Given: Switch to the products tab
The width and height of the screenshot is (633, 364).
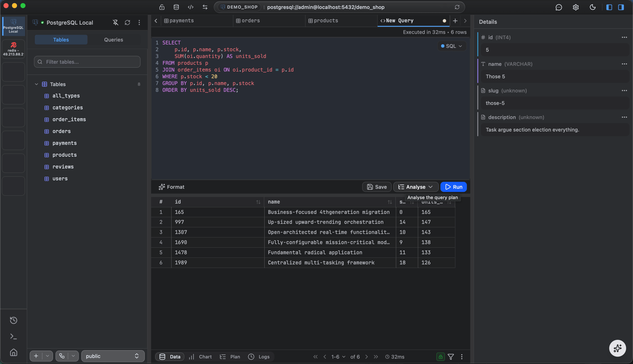Looking at the screenshot, I should [341, 21].
